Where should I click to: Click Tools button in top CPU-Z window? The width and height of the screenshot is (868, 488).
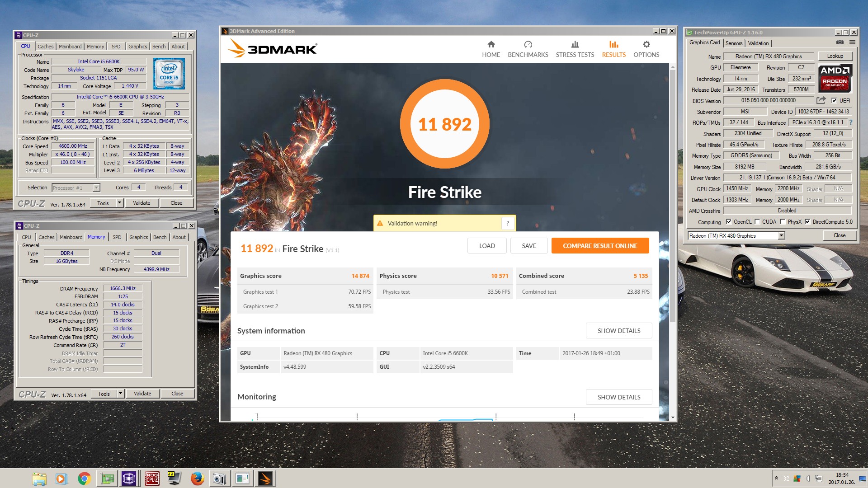click(x=103, y=203)
